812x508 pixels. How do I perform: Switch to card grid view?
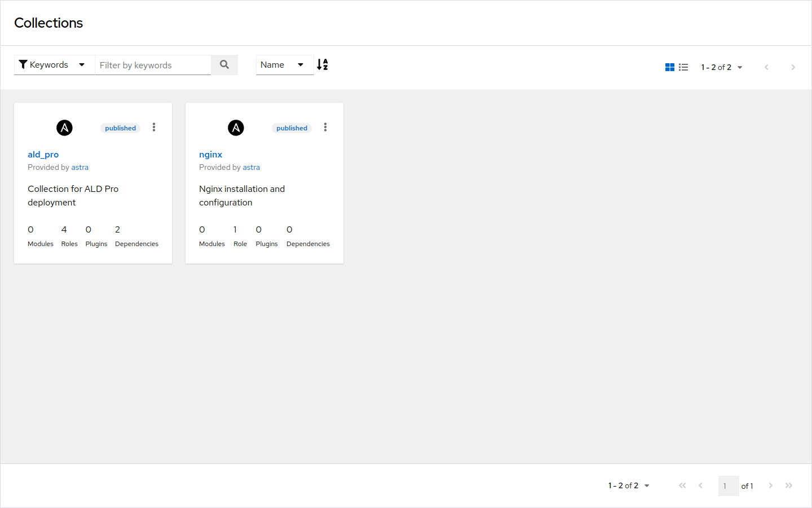coord(670,67)
